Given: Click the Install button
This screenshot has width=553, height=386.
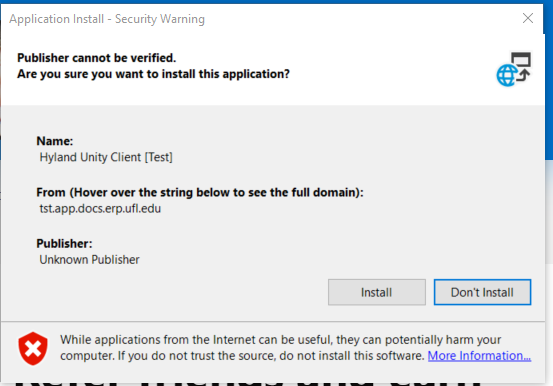Looking at the screenshot, I should tap(377, 292).
